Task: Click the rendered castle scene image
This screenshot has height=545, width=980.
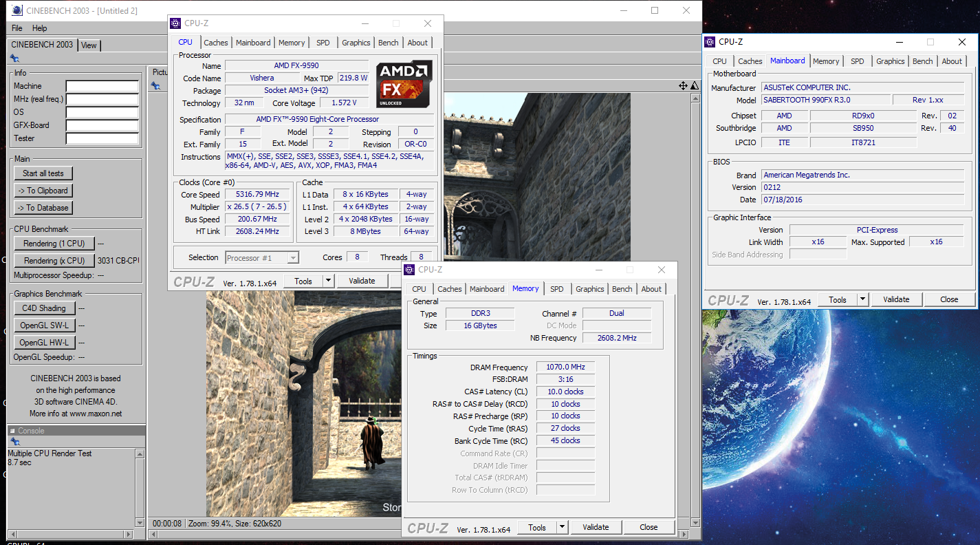Action: click(418, 306)
